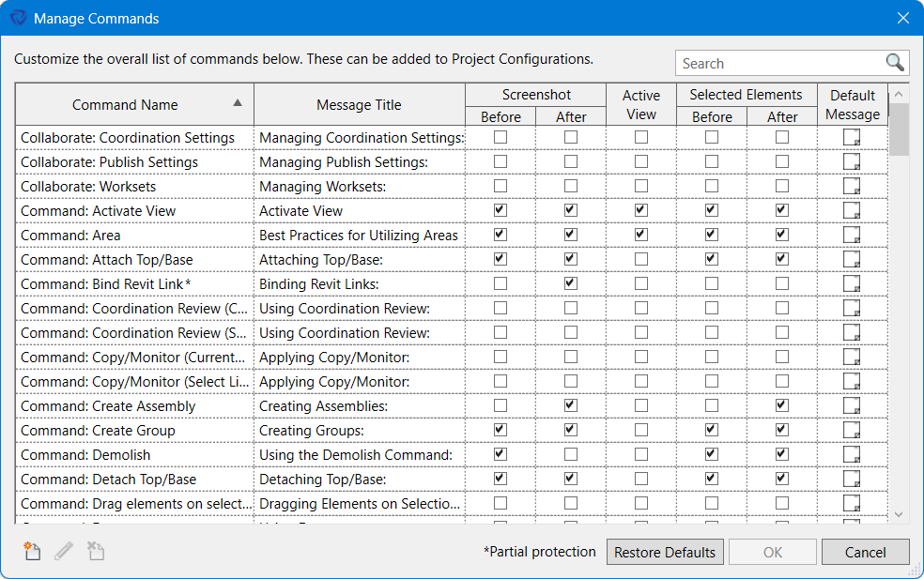Screen dimensions: 924x579
Task: Click the delete command icon
Action: click(x=95, y=552)
